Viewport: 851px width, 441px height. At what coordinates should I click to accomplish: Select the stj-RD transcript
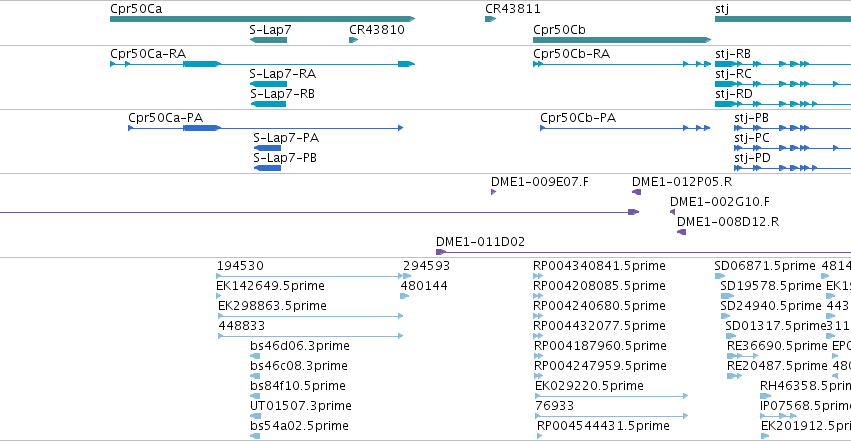coord(783,104)
